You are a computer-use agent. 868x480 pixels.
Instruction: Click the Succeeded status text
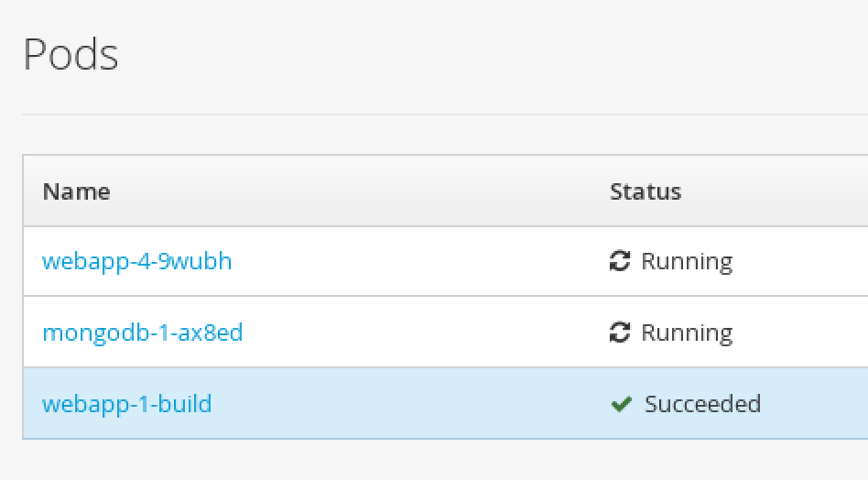pyautogui.click(x=702, y=404)
